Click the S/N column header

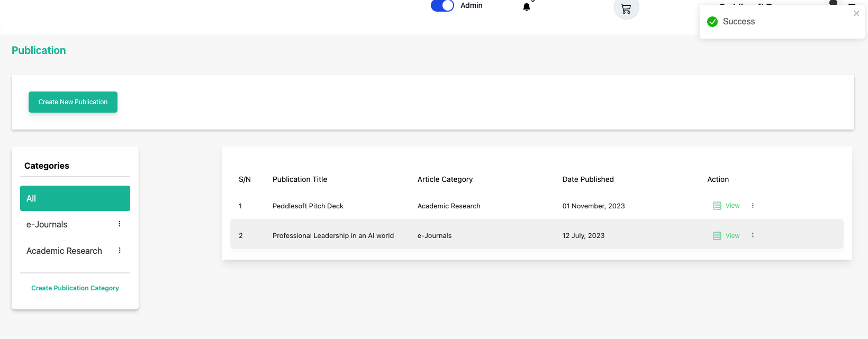pos(245,179)
